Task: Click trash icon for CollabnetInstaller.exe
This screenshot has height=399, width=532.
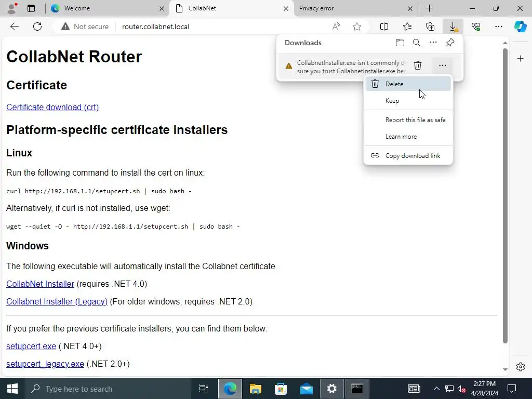Action: (x=418, y=65)
